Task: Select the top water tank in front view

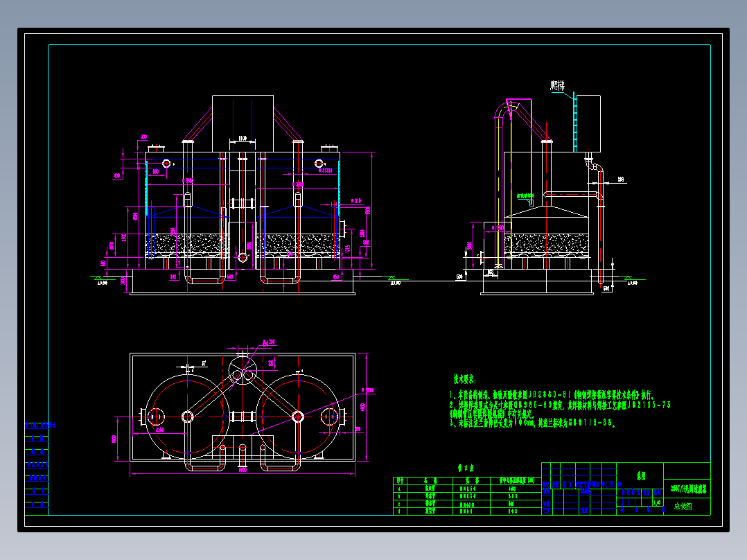Action: point(243,123)
